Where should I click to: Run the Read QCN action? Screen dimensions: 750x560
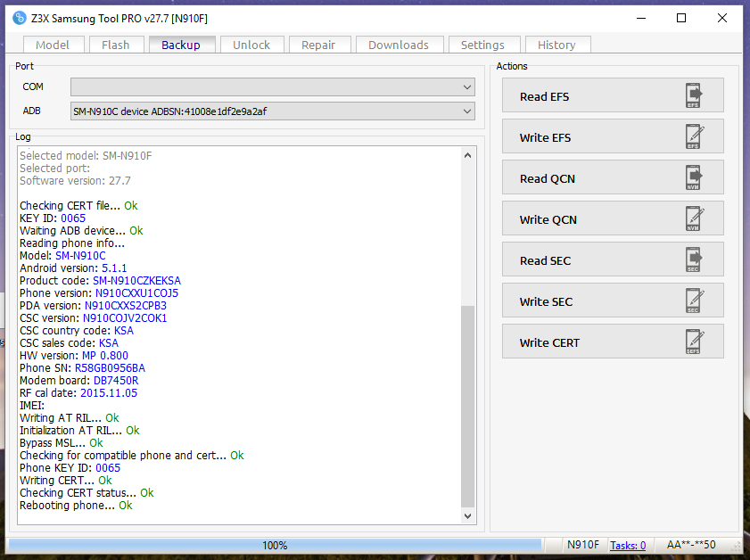pos(613,178)
